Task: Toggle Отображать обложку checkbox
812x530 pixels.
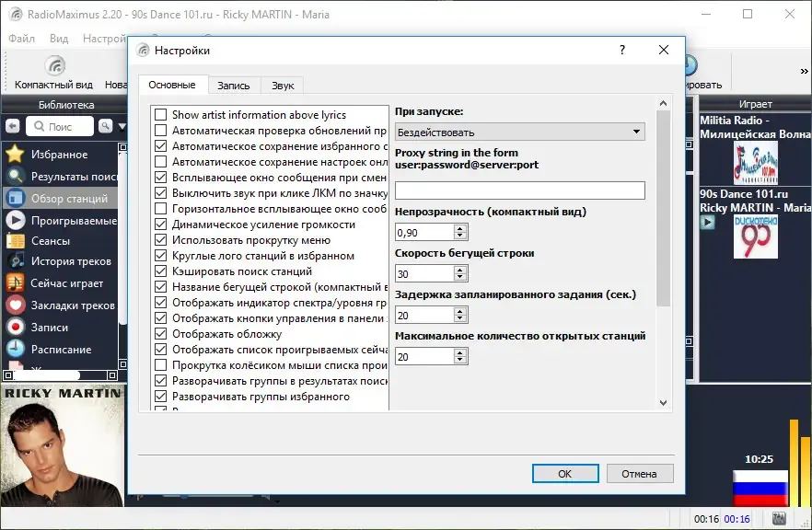Action: pyautogui.click(x=160, y=334)
